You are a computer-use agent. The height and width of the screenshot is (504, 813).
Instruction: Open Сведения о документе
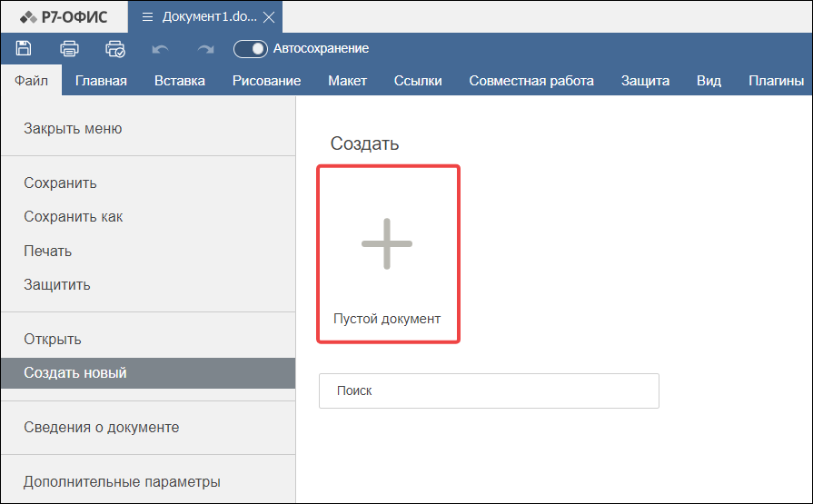[x=148, y=427]
